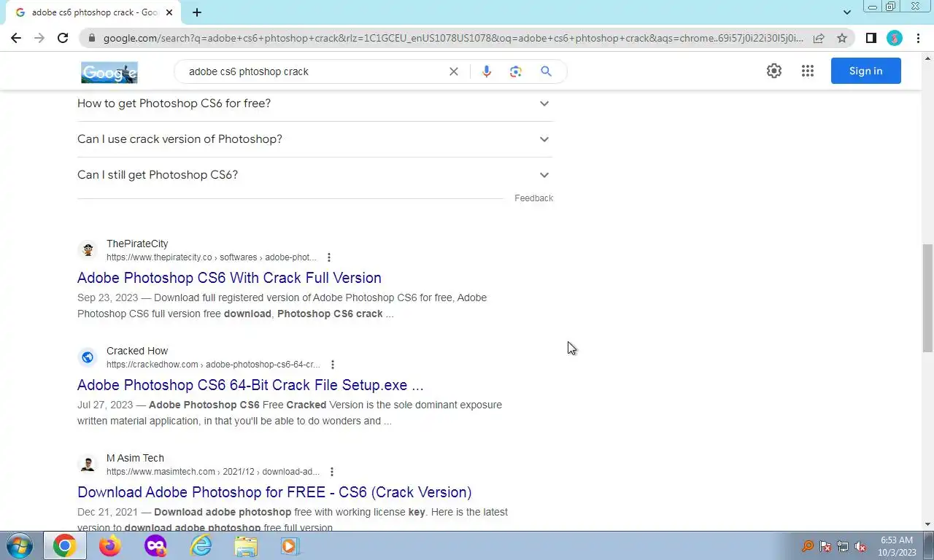Click the muted volume tray icon
This screenshot has height=560, width=934.
pos(860,546)
